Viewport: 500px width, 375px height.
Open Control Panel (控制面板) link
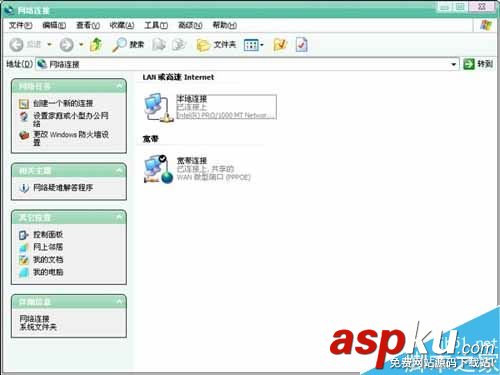[48, 235]
